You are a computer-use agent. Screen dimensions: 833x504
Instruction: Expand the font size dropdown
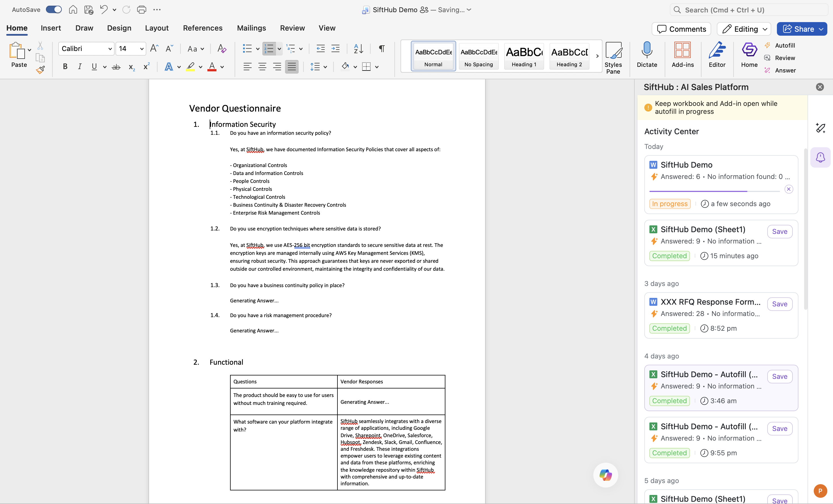[x=142, y=49]
